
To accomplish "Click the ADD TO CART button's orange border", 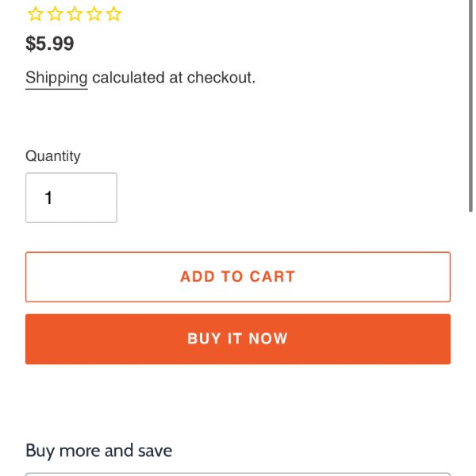I will pyautogui.click(x=238, y=252).
